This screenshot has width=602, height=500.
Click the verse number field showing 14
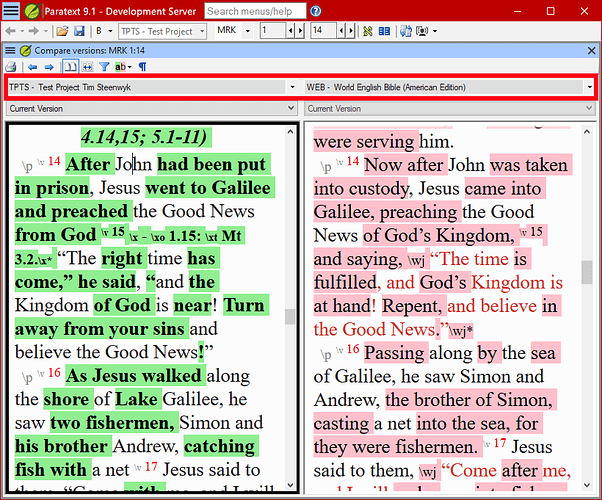(x=323, y=30)
